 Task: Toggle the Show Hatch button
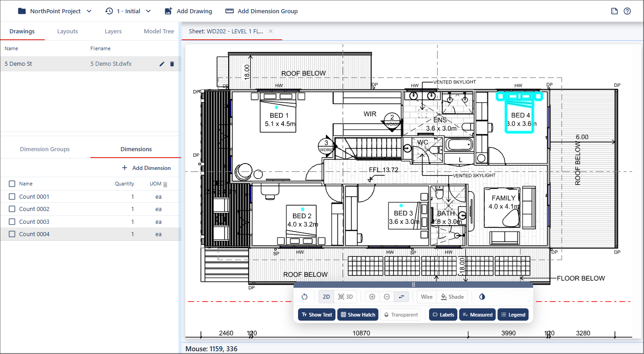358,315
